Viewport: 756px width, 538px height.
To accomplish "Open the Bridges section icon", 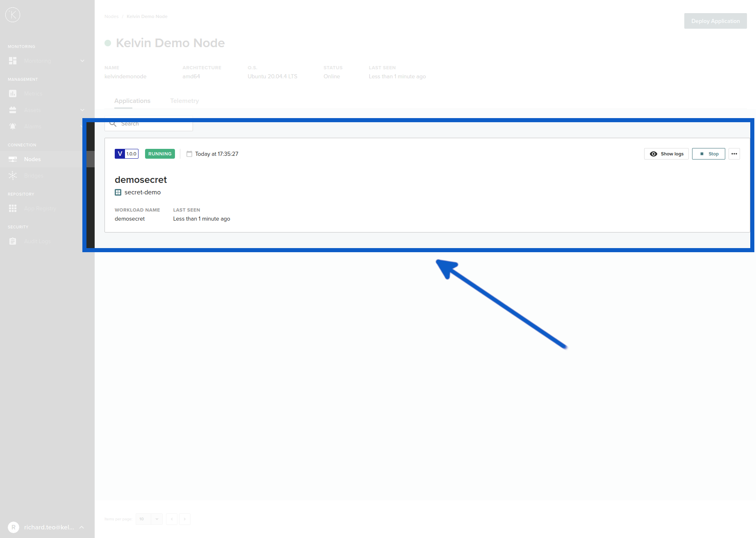I will tap(13, 176).
